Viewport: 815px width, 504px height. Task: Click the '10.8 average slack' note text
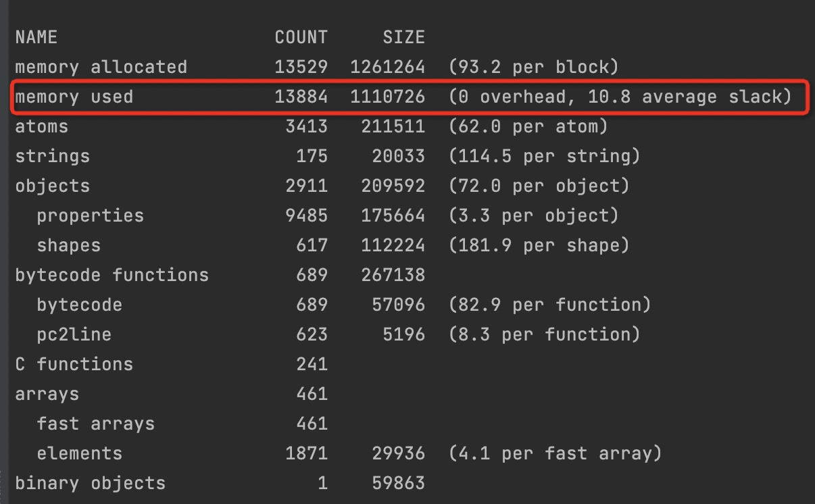[689, 97]
